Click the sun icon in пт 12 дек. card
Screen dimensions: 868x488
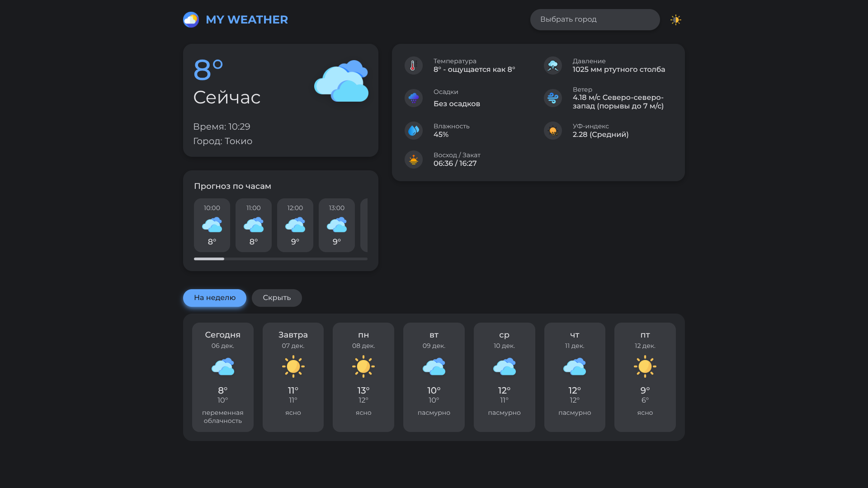[x=645, y=366]
